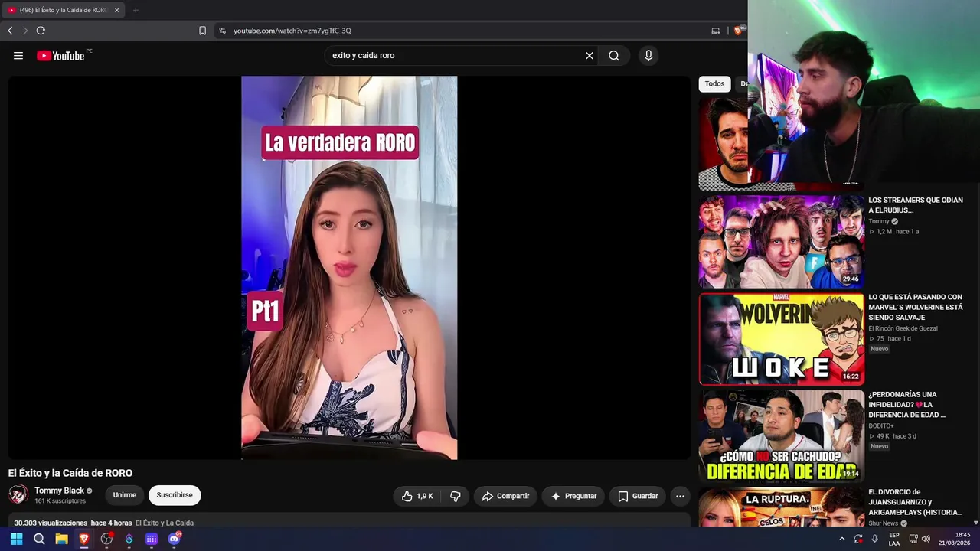Select the El Éxito y la Caída browser tab
The height and width of the screenshot is (551, 980).
[x=63, y=10]
